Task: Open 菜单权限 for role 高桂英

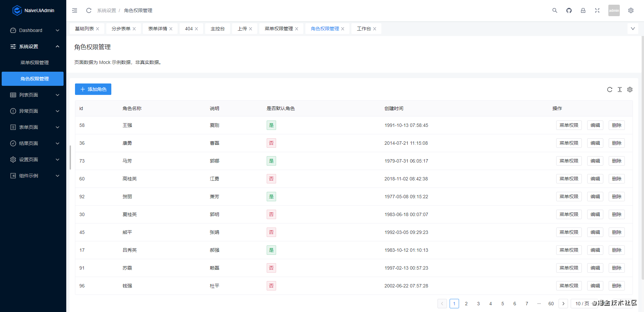Action: click(x=569, y=179)
